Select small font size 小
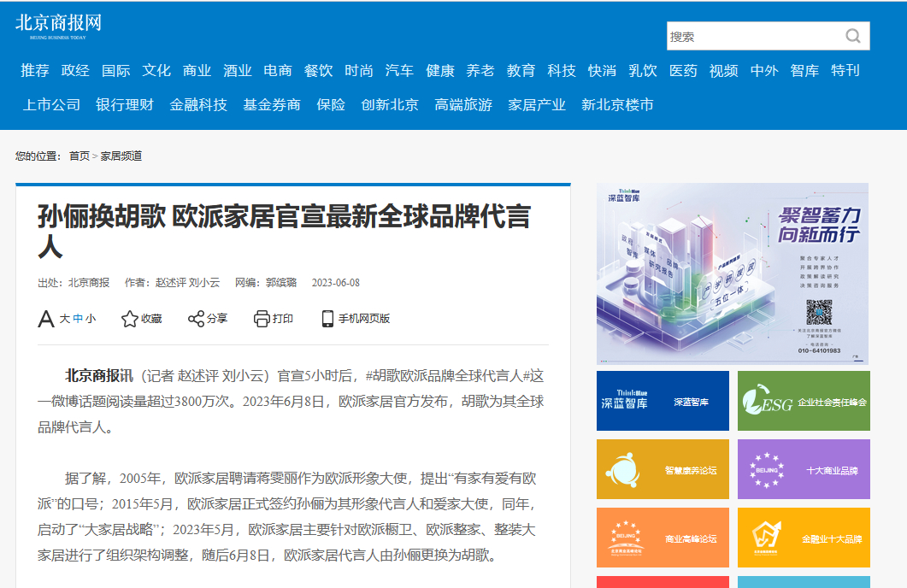 pos(91,319)
